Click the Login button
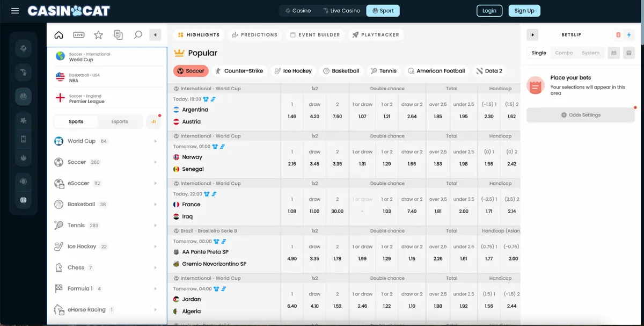Screen dimensions: 644x326 tap(489, 11)
